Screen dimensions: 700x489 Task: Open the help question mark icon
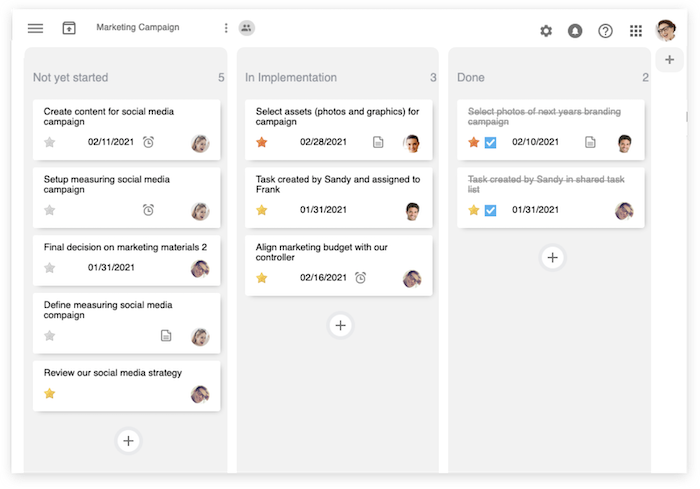tap(605, 31)
